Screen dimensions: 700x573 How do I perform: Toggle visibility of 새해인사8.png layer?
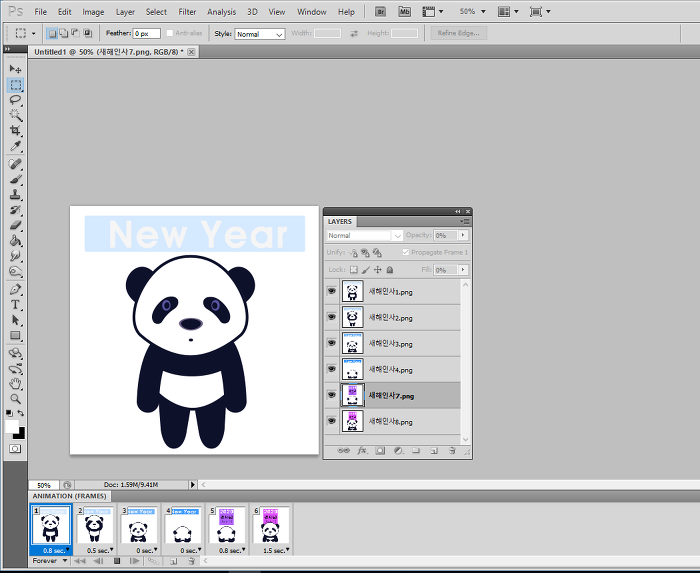click(332, 421)
